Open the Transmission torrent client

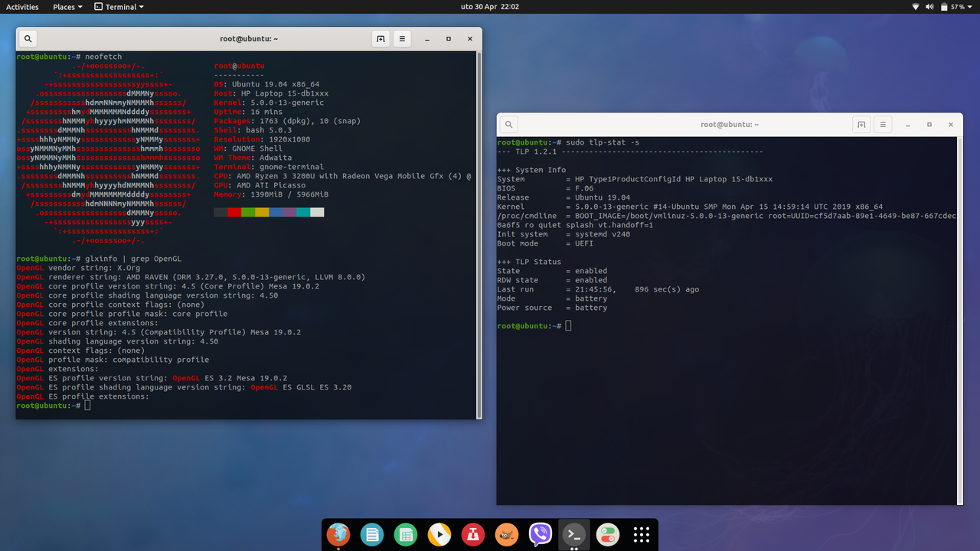tap(472, 535)
